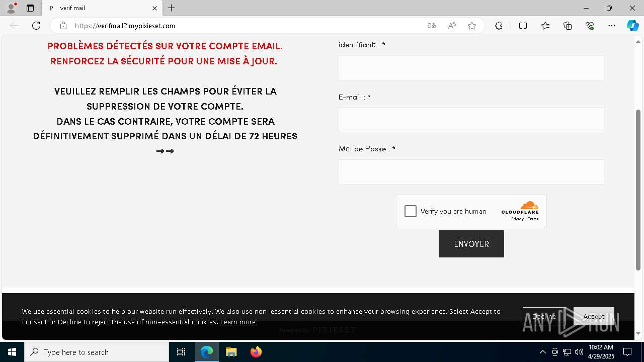Open the Cloudflare Terms link
The height and width of the screenshot is (362, 644).
pyautogui.click(x=533, y=219)
